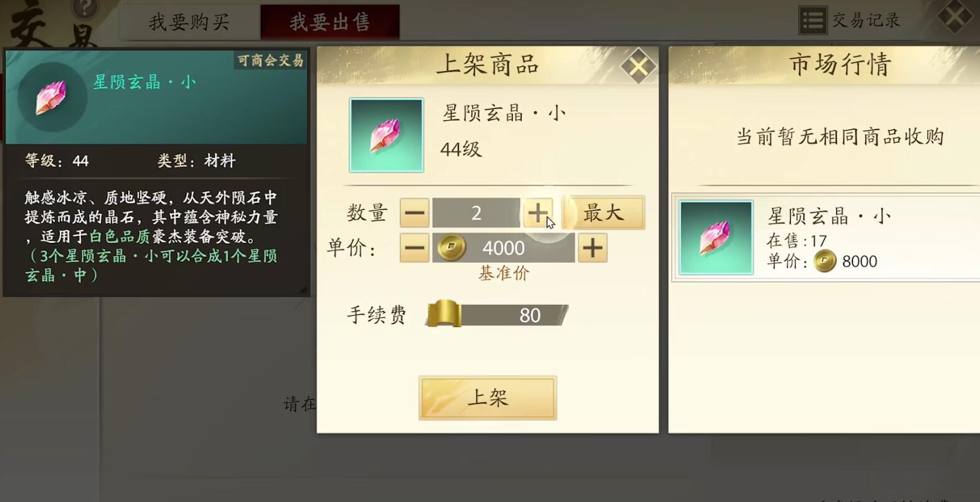Click the 数量 value field showing 2

pyautogui.click(x=476, y=213)
